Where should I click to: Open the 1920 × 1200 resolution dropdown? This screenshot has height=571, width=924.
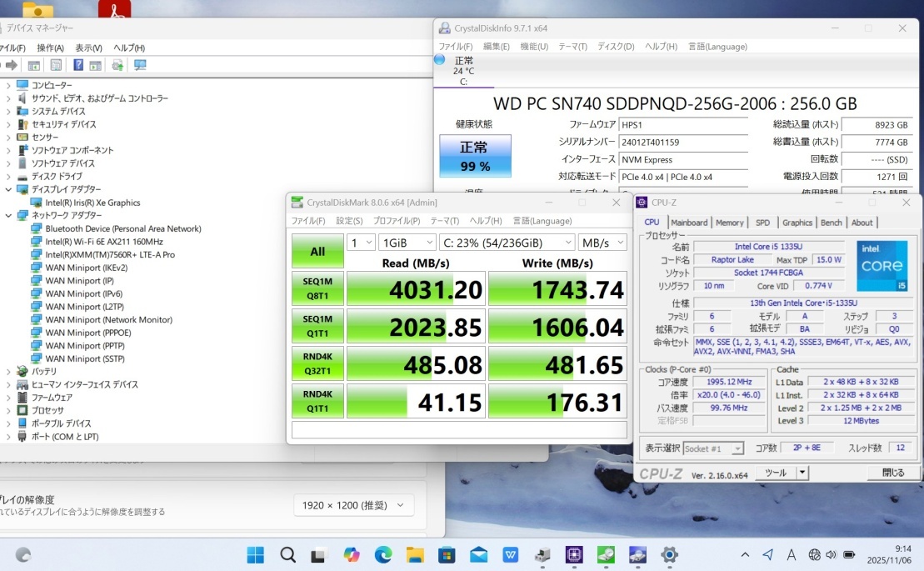[x=353, y=505]
